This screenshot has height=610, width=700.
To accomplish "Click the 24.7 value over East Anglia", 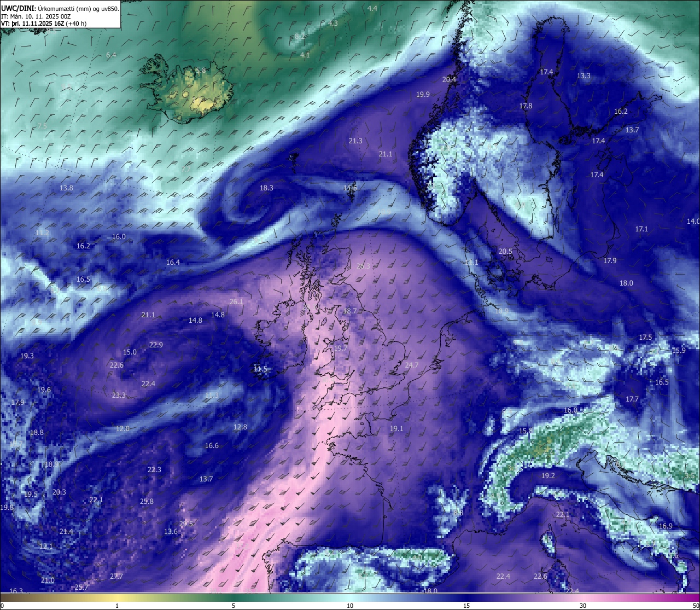I will [x=411, y=365].
